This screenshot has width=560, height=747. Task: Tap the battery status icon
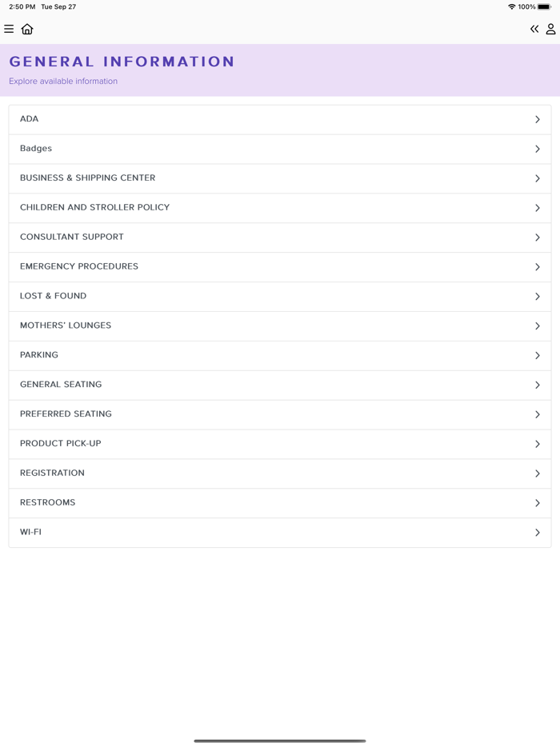coord(544,7)
